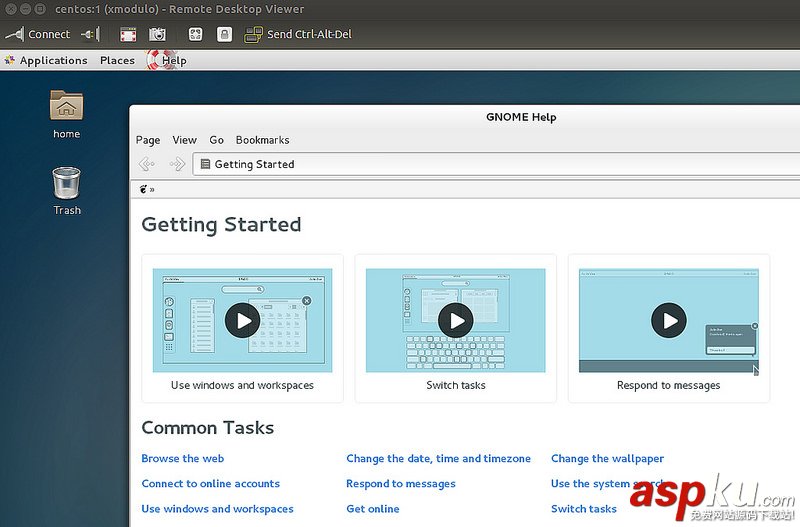Open Use windows and workspaces link in Common Tasks
Image resolution: width=800 pixels, height=527 pixels.
(x=217, y=509)
